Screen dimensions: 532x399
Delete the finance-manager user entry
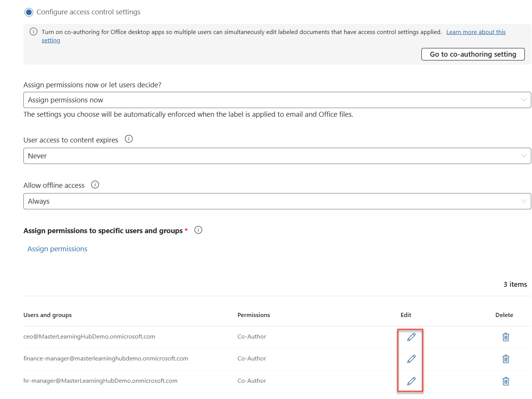coord(506,359)
